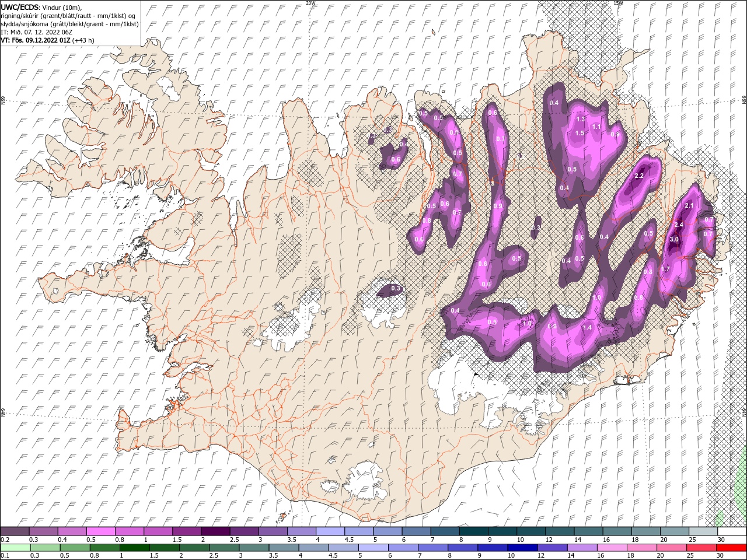Click the 'Vindur (10m),' header text
Image resolution: width=747 pixels, height=560 pixels.
click(62, 7)
